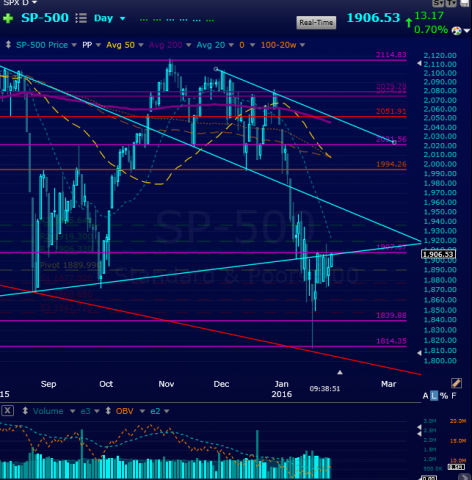
Task: Click the up-triangle marker above the time axis
Action: tap(340, 372)
